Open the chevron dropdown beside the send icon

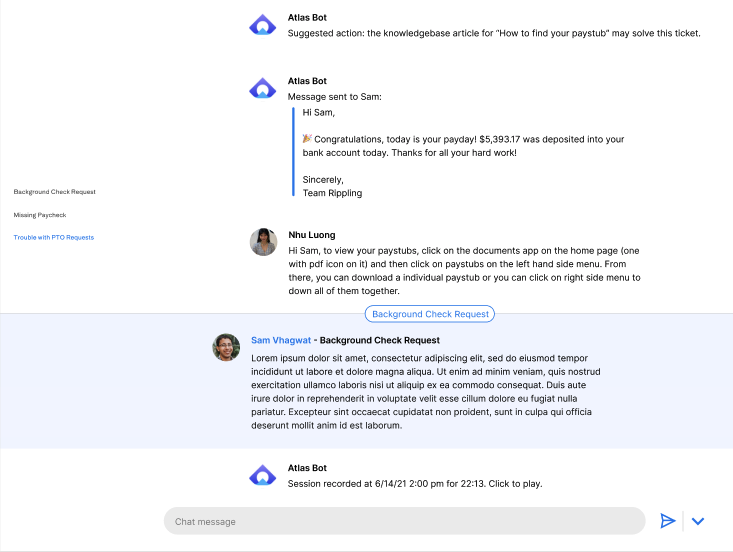click(x=698, y=521)
